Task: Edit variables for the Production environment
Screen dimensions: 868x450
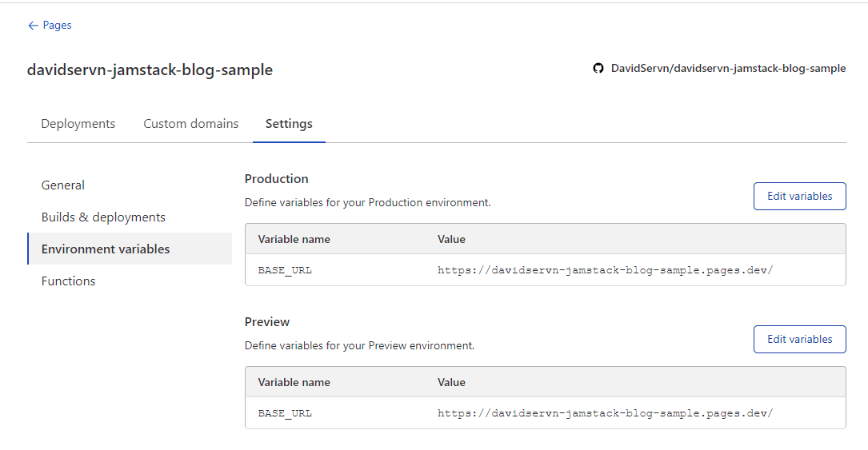Action: pyautogui.click(x=799, y=197)
